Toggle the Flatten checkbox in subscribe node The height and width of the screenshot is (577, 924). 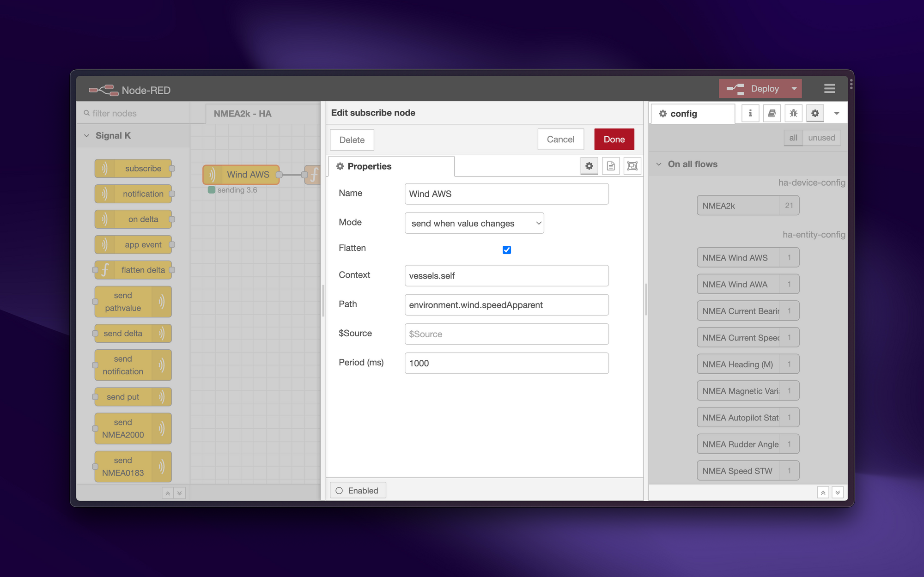(506, 250)
